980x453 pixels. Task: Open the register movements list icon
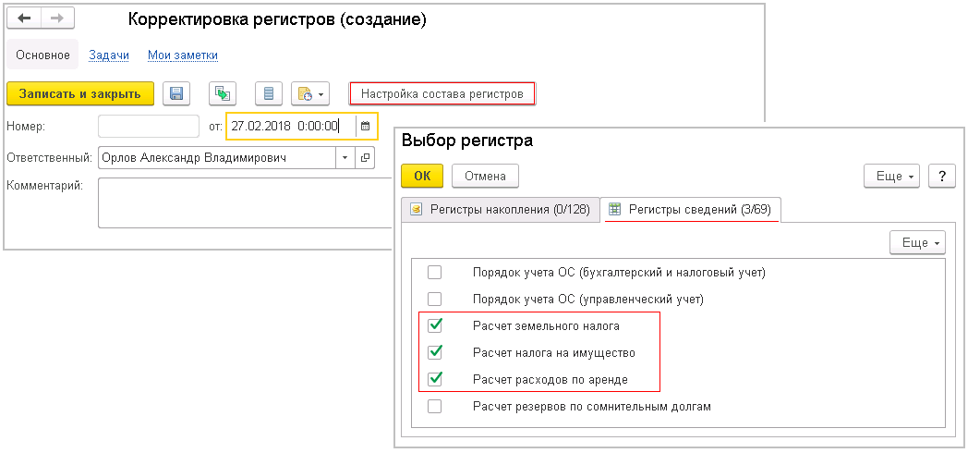(x=269, y=93)
